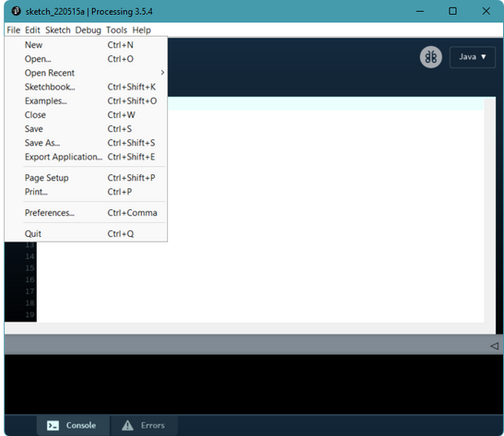Open the Tools menu

pos(117,30)
